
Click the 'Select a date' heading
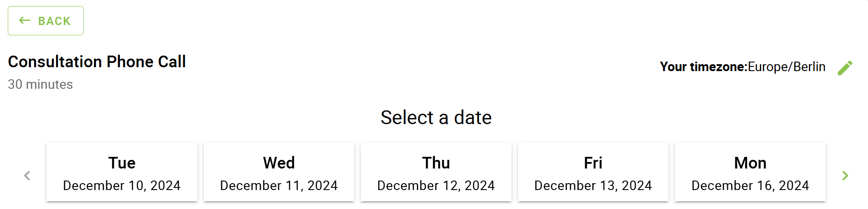click(436, 117)
